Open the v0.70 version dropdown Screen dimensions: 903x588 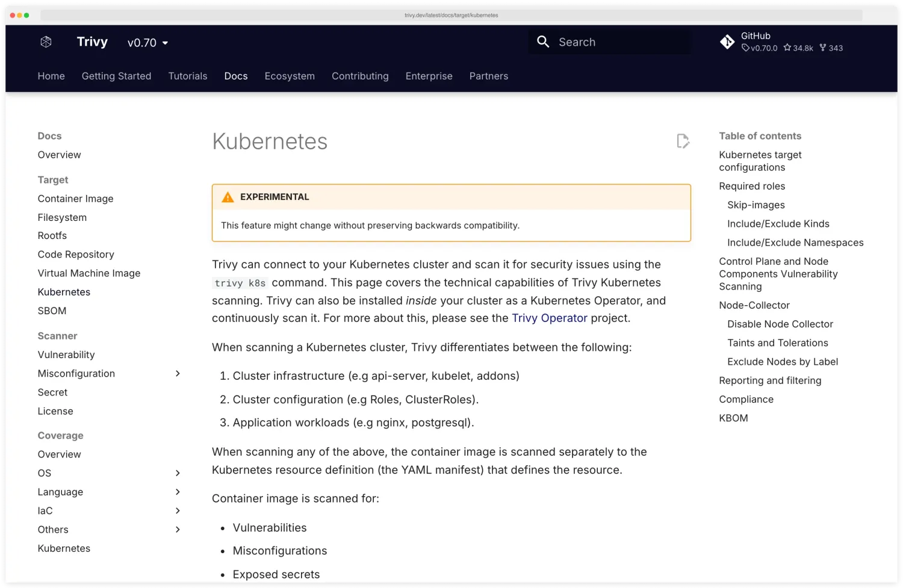point(148,43)
